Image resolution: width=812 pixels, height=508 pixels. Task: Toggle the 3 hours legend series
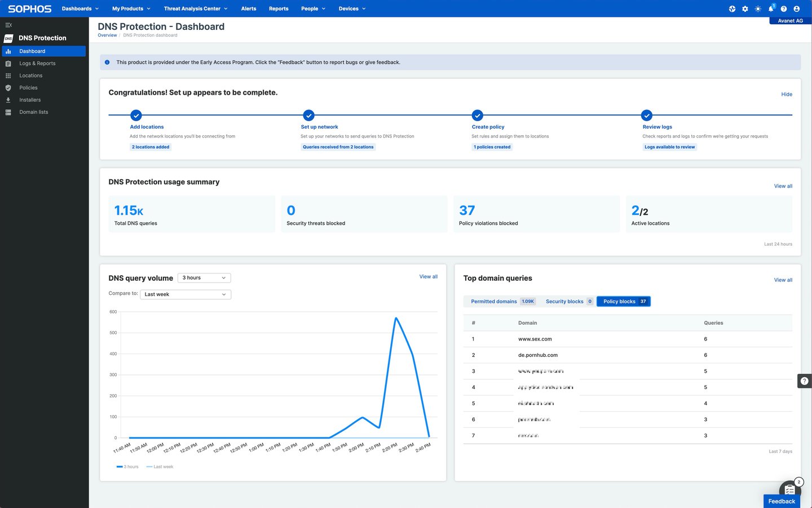127,467
